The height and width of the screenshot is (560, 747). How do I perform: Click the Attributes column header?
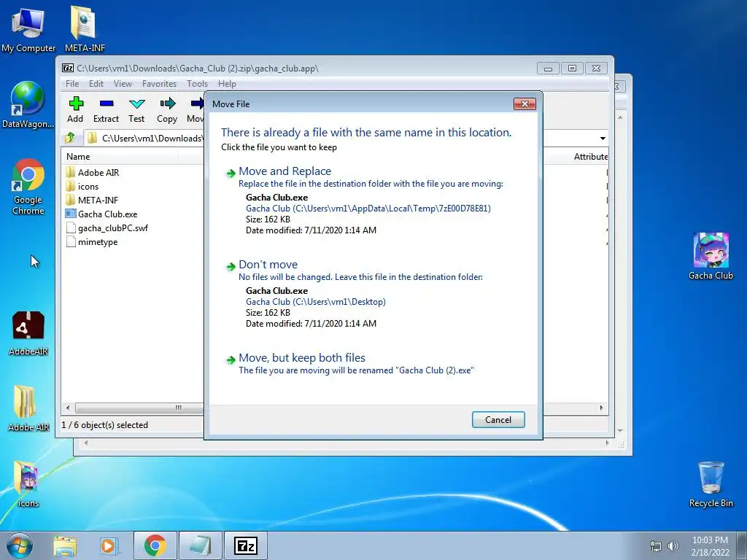tap(591, 157)
